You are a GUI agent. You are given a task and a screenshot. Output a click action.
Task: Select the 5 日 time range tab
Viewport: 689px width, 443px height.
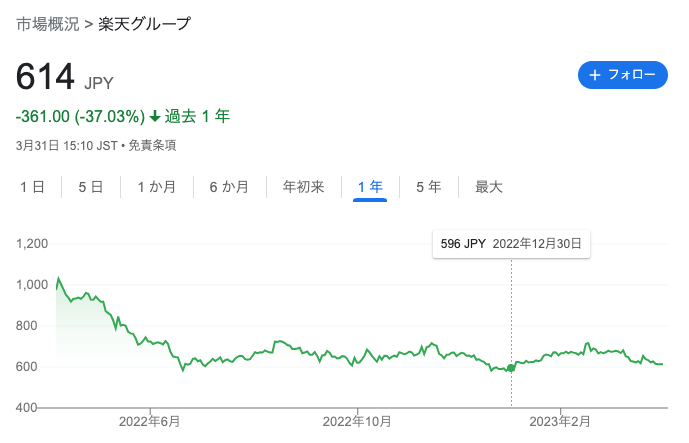point(91,187)
